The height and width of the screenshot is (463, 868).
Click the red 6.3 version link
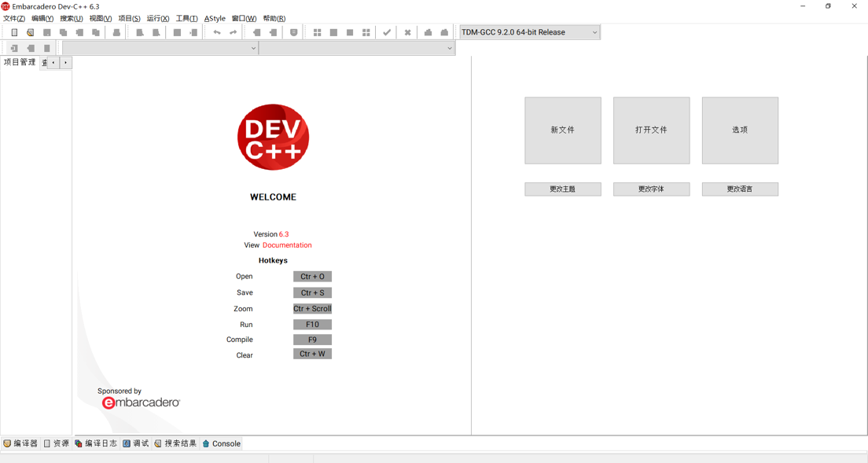coord(284,234)
